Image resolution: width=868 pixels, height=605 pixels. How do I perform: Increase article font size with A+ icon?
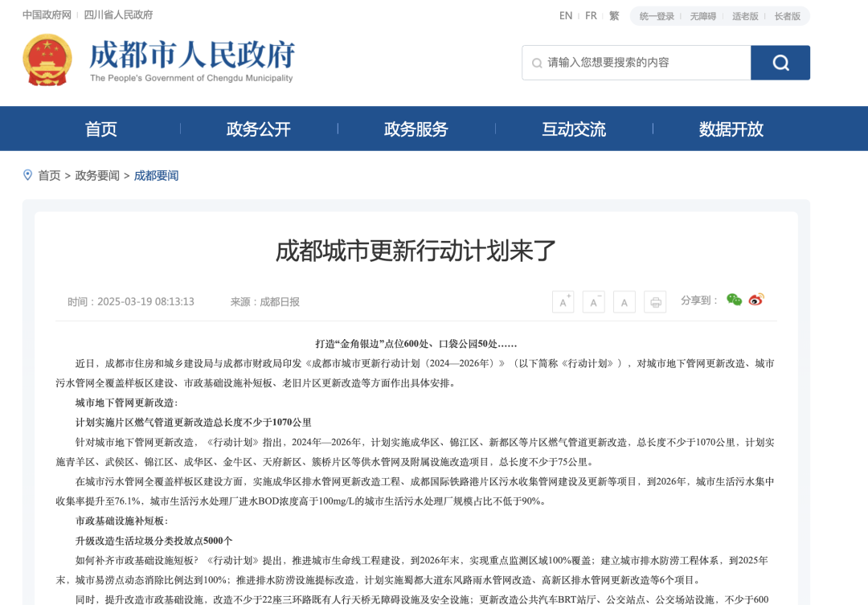coord(563,302)
